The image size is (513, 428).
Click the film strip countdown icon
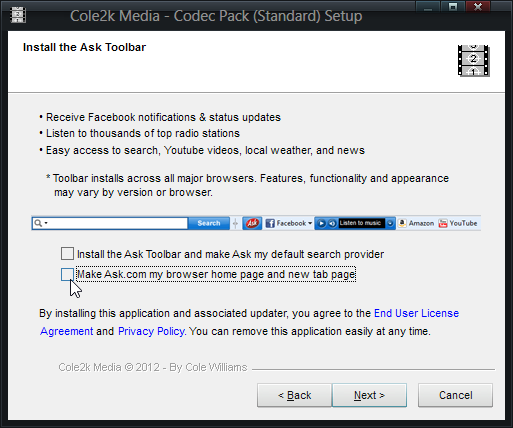(x=473, y=60)
